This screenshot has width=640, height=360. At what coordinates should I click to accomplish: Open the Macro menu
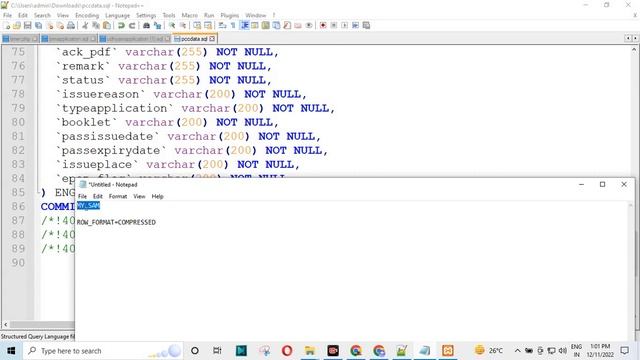coord(189,15)
